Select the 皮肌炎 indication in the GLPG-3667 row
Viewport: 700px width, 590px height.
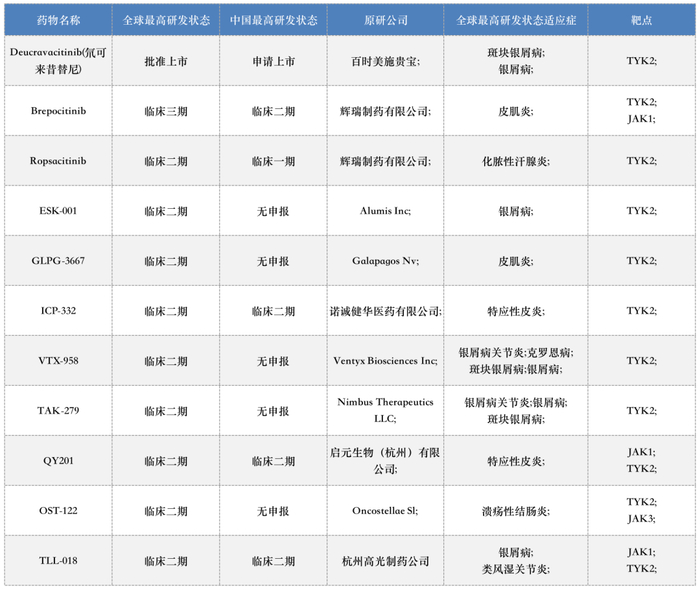[x=516, y=261]
